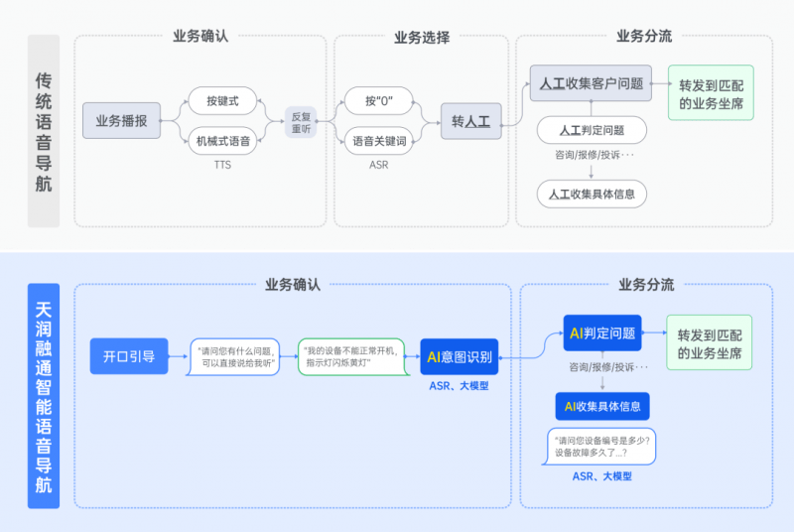Click 业务确认 heading above 开口引导
794x532 pixels.
(293, 285)
